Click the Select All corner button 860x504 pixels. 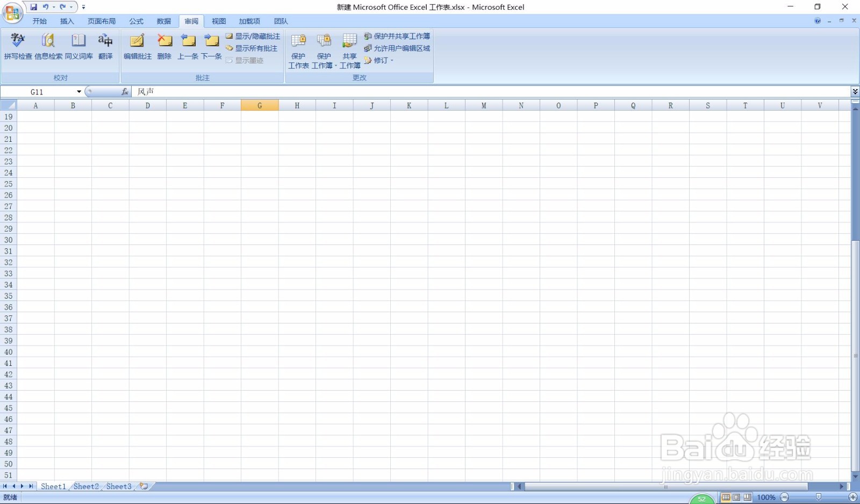[9, 105]
